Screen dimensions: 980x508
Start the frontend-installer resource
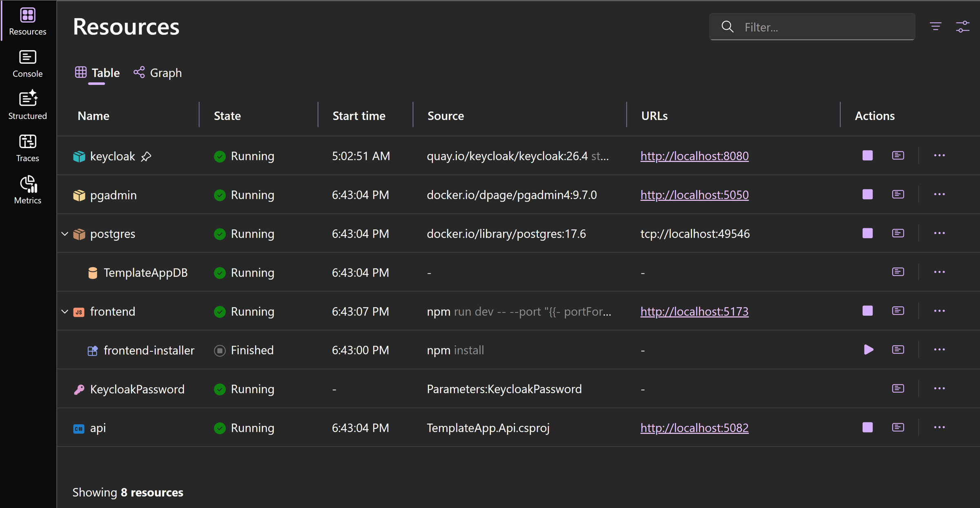coord(868,350)
